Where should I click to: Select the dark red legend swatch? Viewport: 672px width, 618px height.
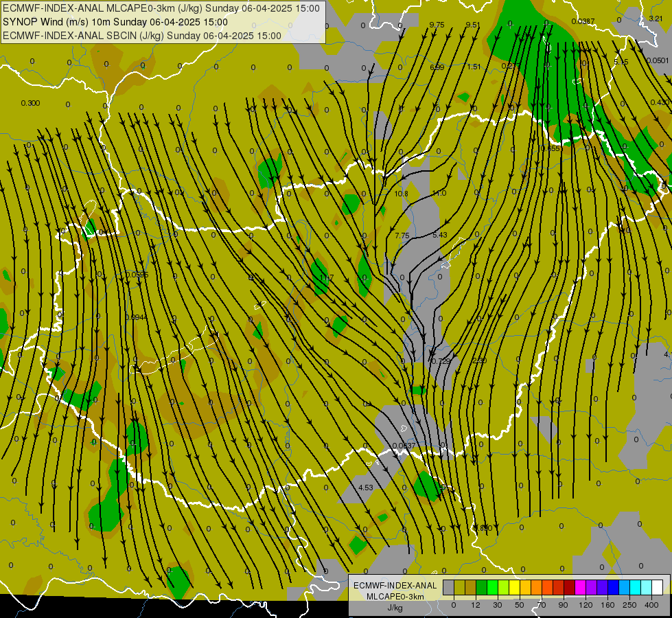[x=570, y=588]
